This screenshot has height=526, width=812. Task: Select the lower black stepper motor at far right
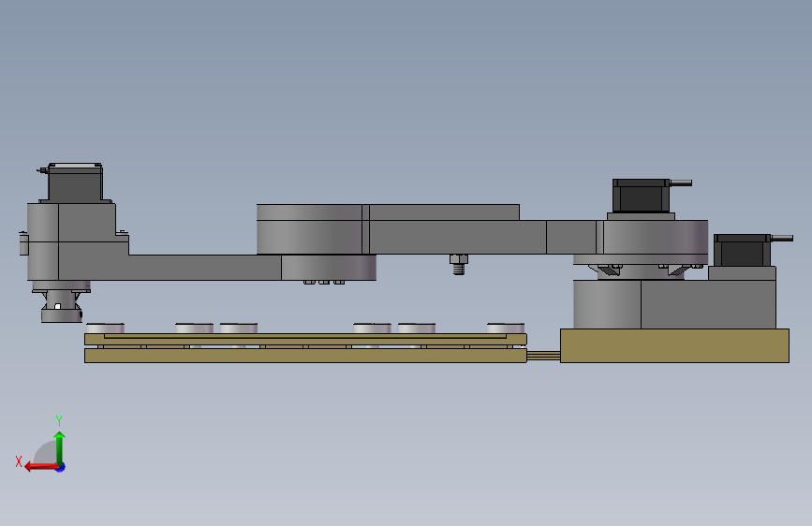pyautogui.click(x=743, y=250)
